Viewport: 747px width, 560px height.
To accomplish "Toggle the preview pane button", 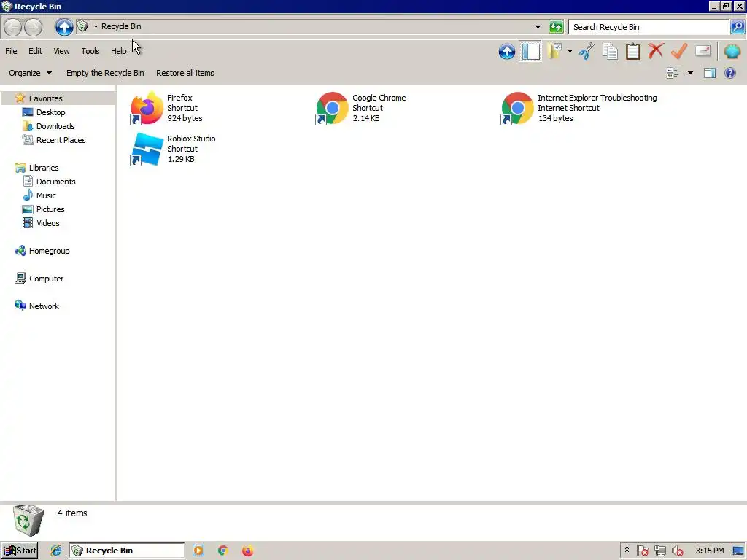I will coord(710,73).
